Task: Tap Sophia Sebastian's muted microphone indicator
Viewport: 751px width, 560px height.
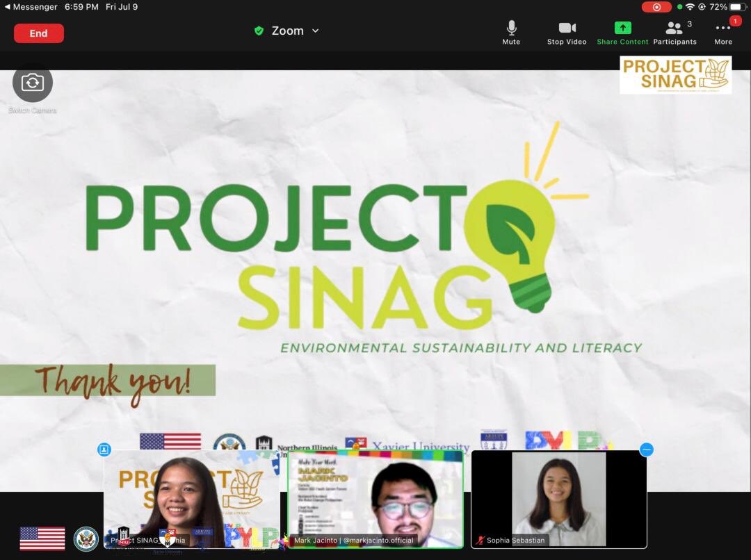Action: coord(481,540)
